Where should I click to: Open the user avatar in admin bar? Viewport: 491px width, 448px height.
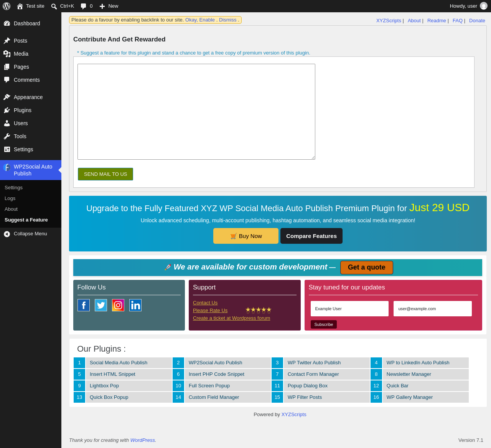pos(484,6)
